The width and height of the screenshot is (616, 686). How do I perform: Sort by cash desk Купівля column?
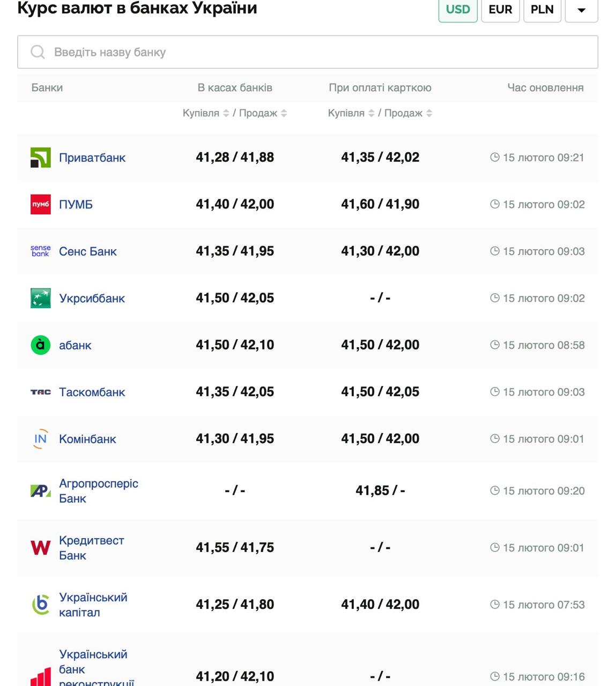click(x=226, y=113)
